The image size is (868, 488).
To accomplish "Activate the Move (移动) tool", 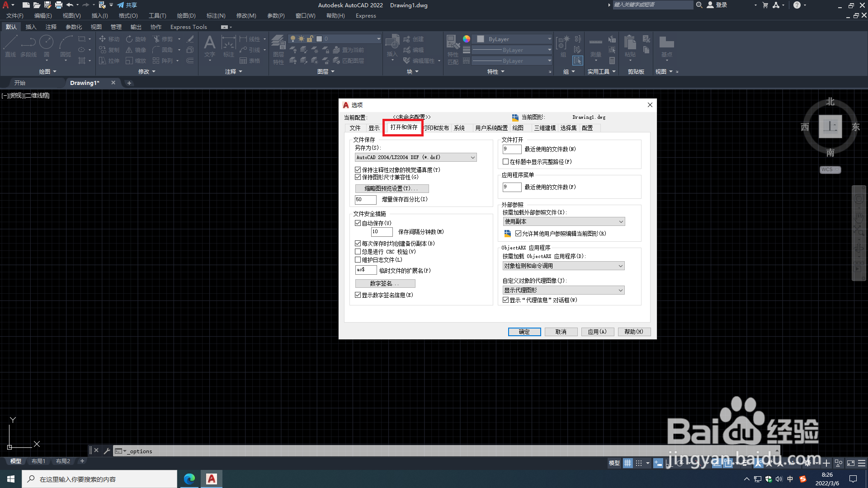I will pyautogui.click(x=109, y=39).
